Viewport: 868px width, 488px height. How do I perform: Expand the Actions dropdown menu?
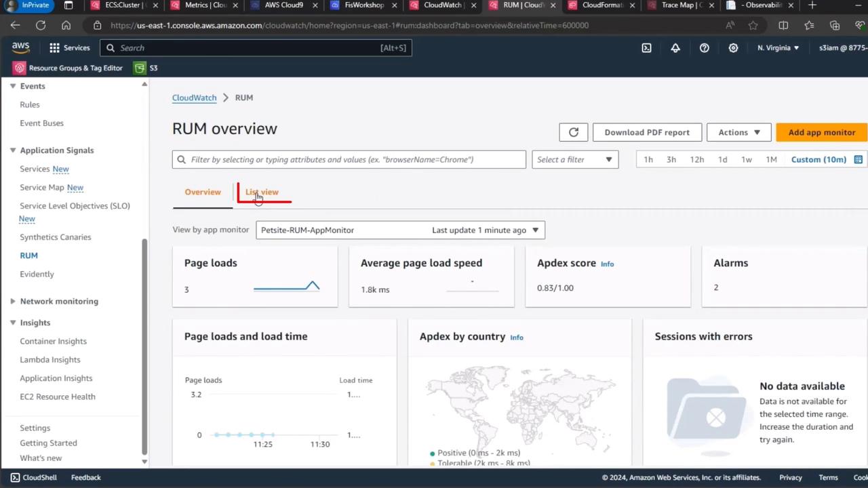[738, 132]
